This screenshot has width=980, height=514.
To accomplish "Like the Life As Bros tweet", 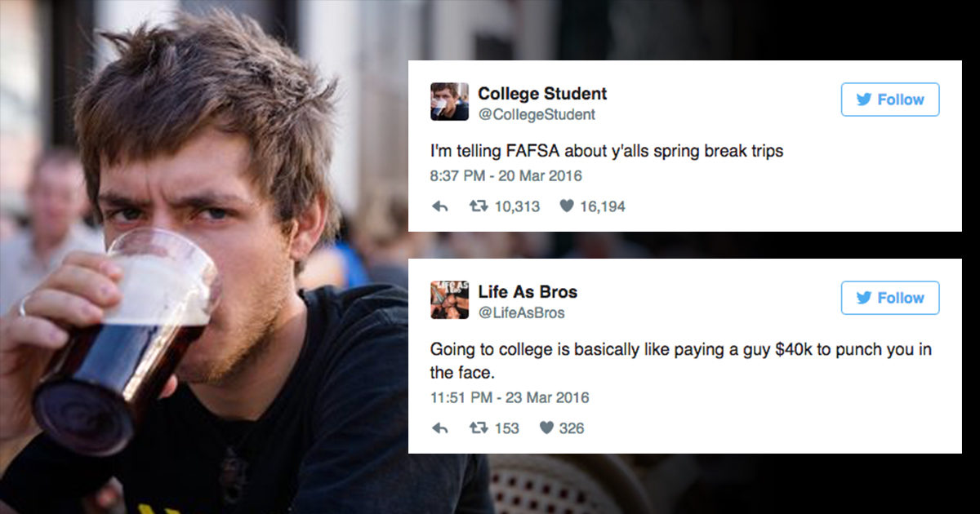I will click(546, 428).
